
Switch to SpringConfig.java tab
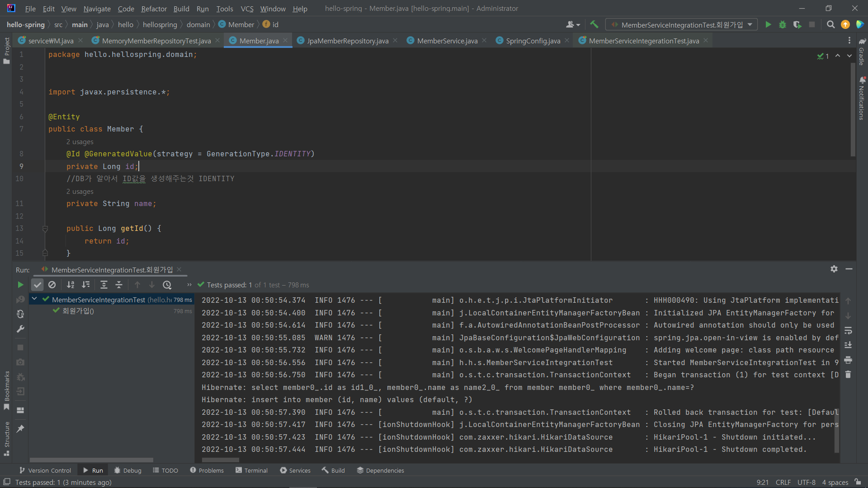pos(533,41)
